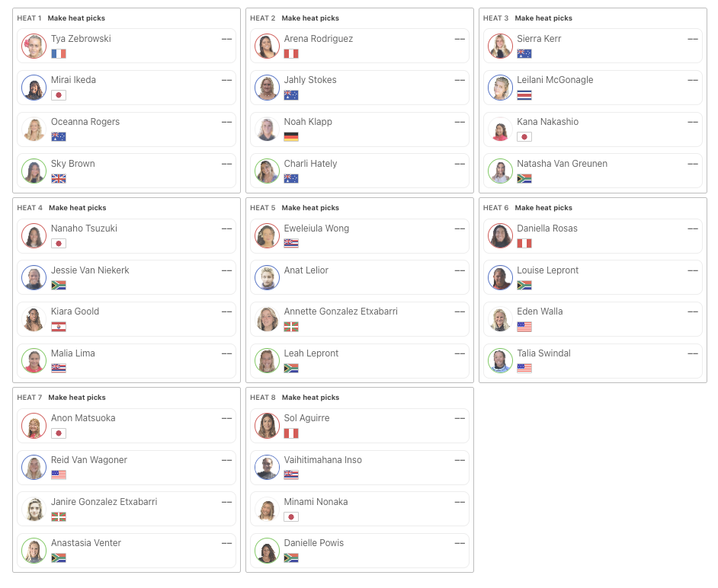Click Sierra Kerr's name
The image size is (718, 588).
[x=539, y=39]
